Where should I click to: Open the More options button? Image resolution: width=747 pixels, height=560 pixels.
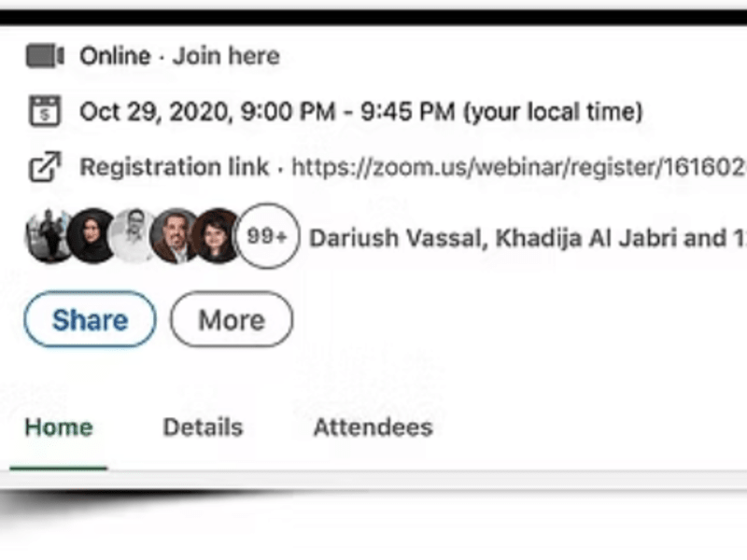232,319
